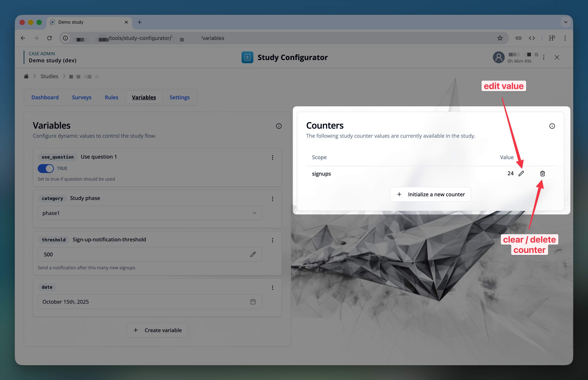Screen dimensions: 588x380
Task: Open the Counters info icon
Action: click(x=552, y=126)
